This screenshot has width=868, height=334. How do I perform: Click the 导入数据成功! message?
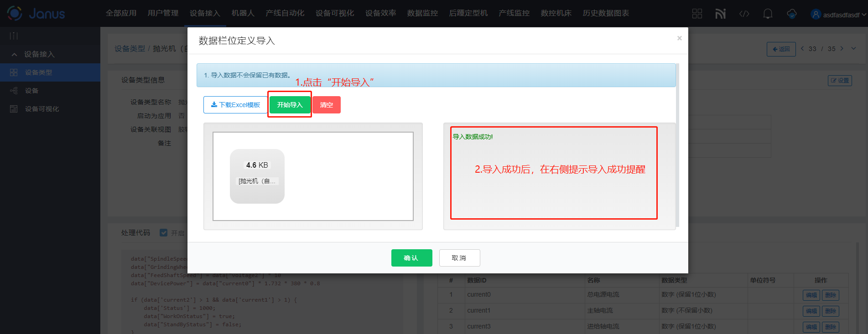tap(473, 137)
